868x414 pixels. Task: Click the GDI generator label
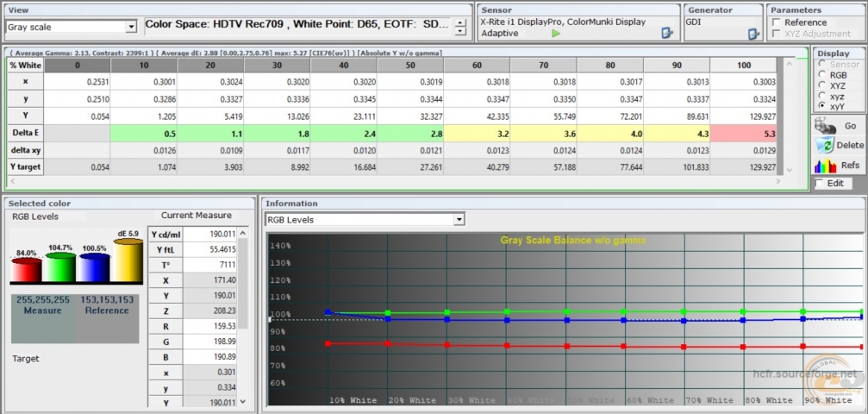694,22
